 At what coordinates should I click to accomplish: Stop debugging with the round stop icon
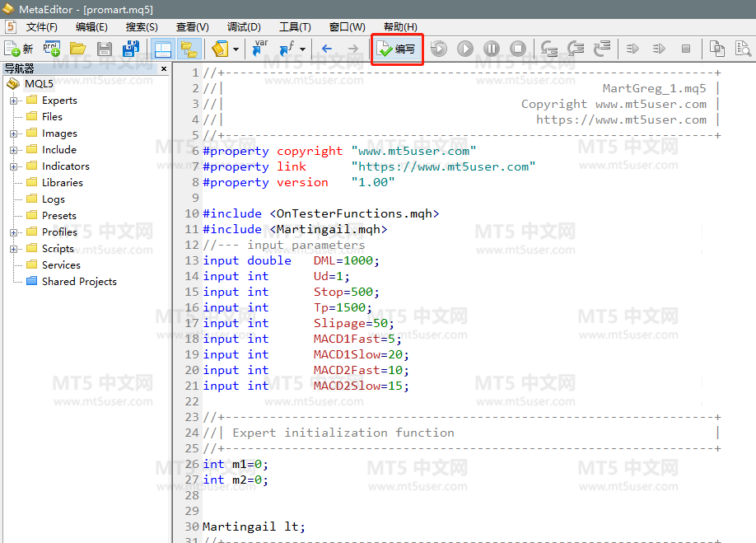[518, 49]
